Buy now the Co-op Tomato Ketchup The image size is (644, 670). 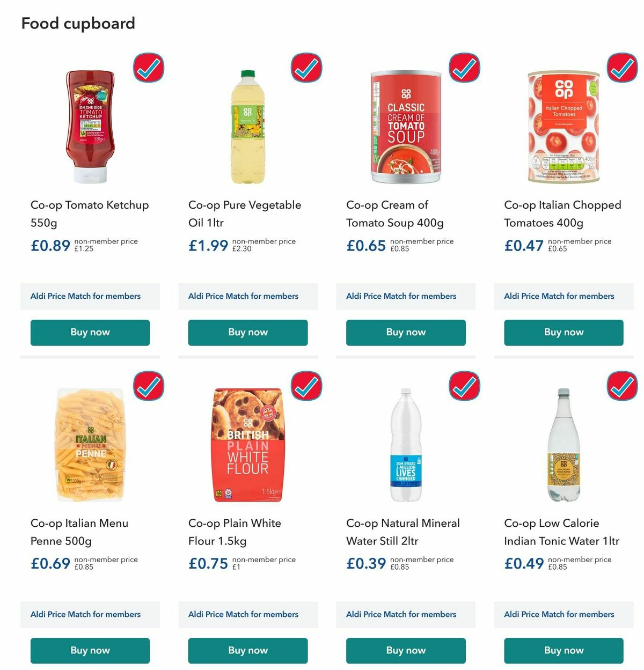(90, 333)
